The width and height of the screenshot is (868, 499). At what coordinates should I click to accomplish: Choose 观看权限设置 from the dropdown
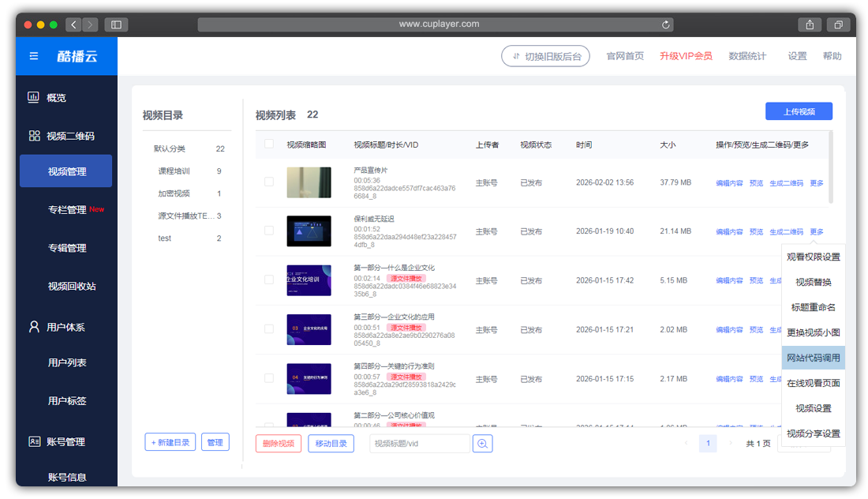(x=814, y=257)
